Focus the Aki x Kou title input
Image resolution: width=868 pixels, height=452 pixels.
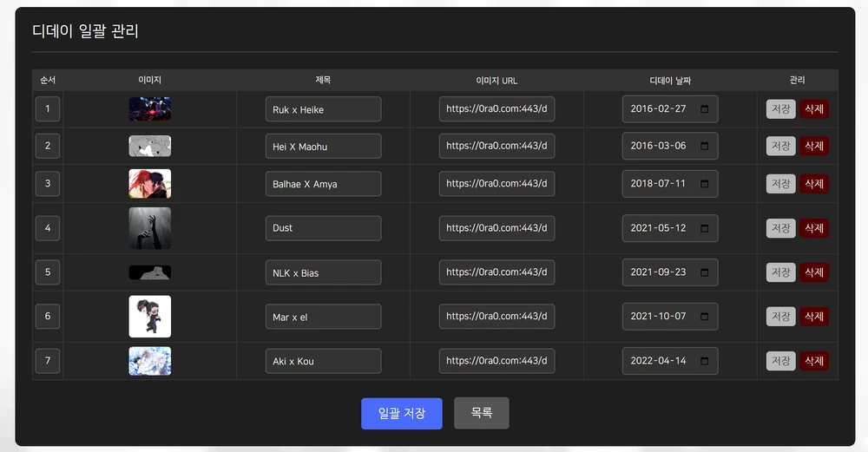323,361
